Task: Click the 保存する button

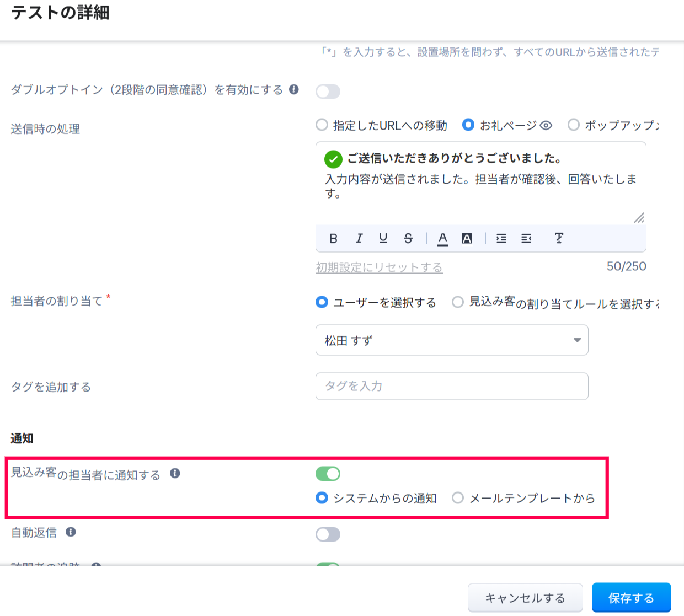Action: [631, 598]
